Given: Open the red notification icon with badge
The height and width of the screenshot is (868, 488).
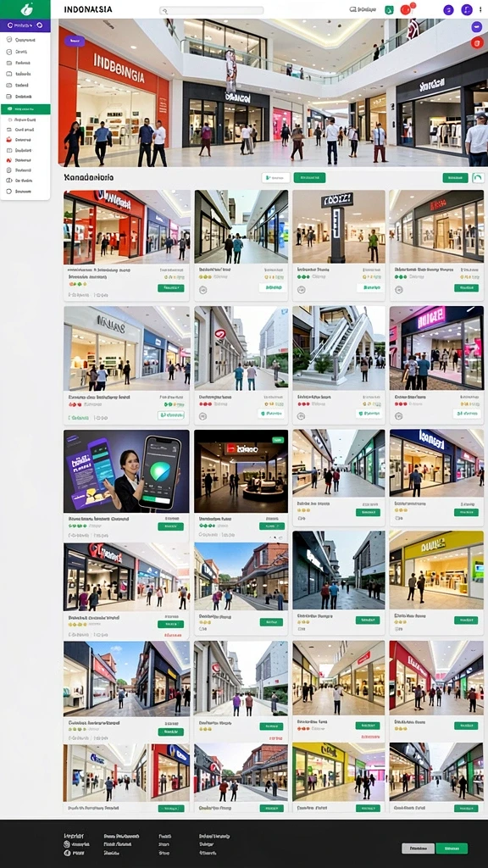Looking at the screenshot, I should pos(407,9).
